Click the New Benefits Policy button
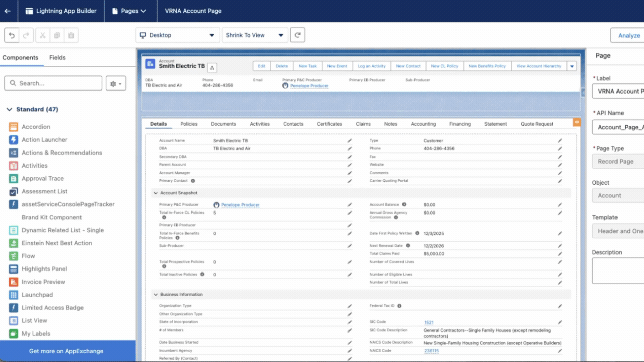Viewport: 644px width, 362px height. [x=487, y=66]
